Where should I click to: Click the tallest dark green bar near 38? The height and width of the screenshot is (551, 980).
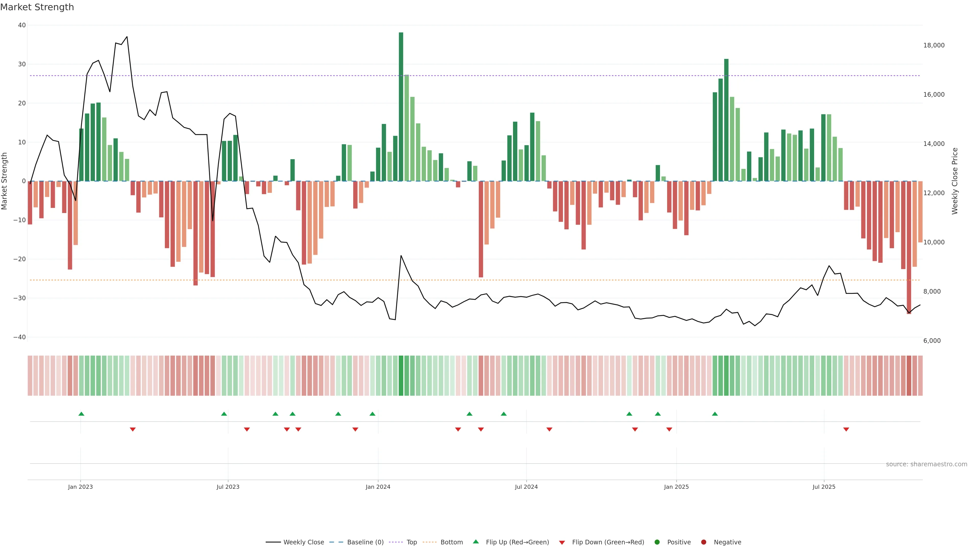click(401, 106)
